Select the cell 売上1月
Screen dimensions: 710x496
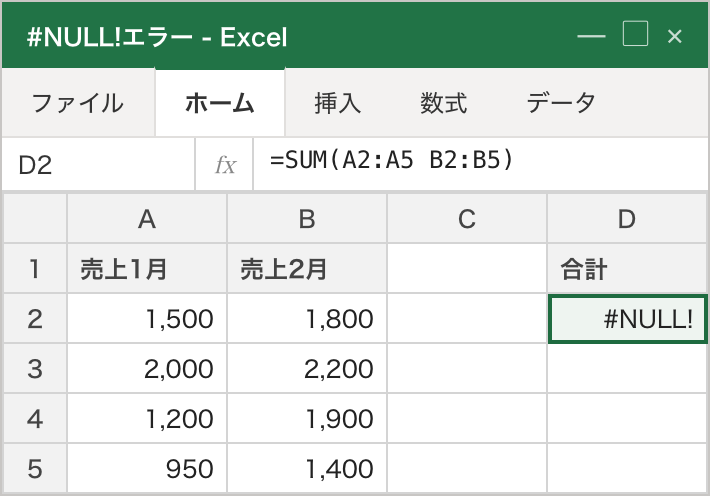(147, 269)
